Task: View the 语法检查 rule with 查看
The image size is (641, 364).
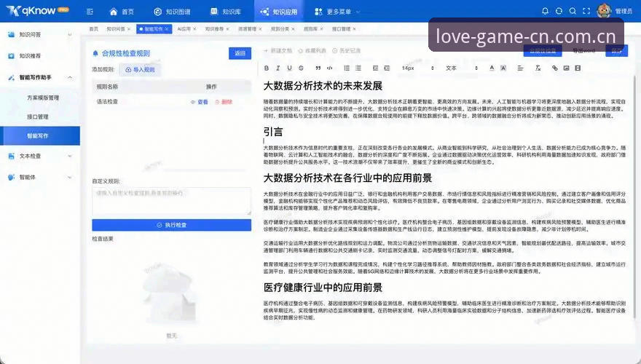Action: coord(200,102)
